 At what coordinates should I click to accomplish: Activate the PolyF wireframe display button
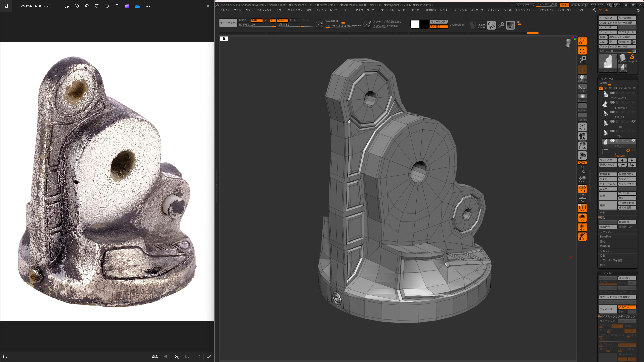point(582,208)
